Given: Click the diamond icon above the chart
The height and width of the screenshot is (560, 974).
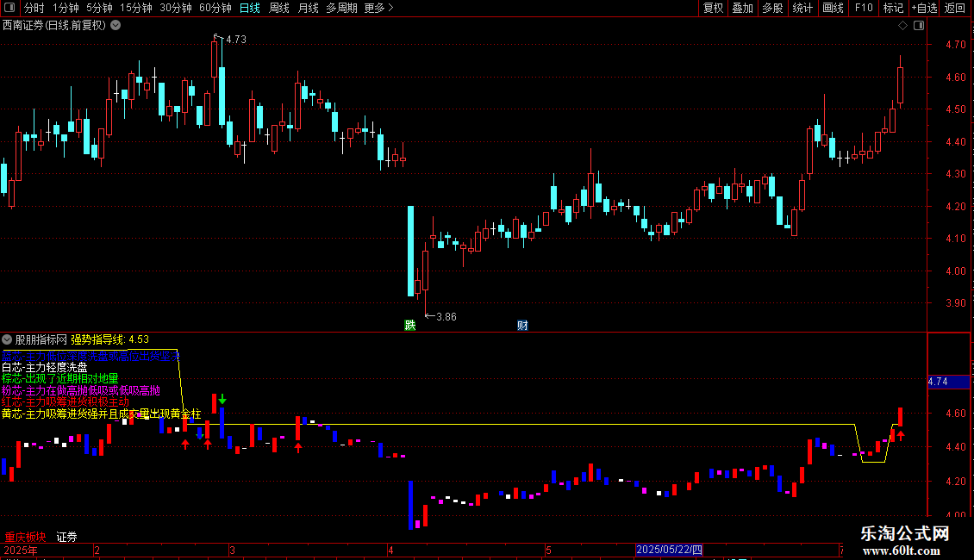Looking at the screenshot, I should coord(902,26).
